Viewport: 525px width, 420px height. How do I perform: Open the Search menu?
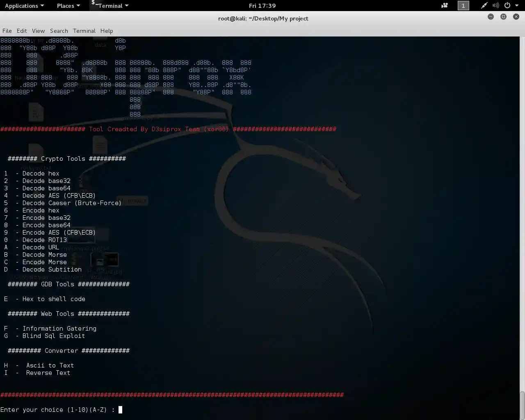tap(59, 31)
